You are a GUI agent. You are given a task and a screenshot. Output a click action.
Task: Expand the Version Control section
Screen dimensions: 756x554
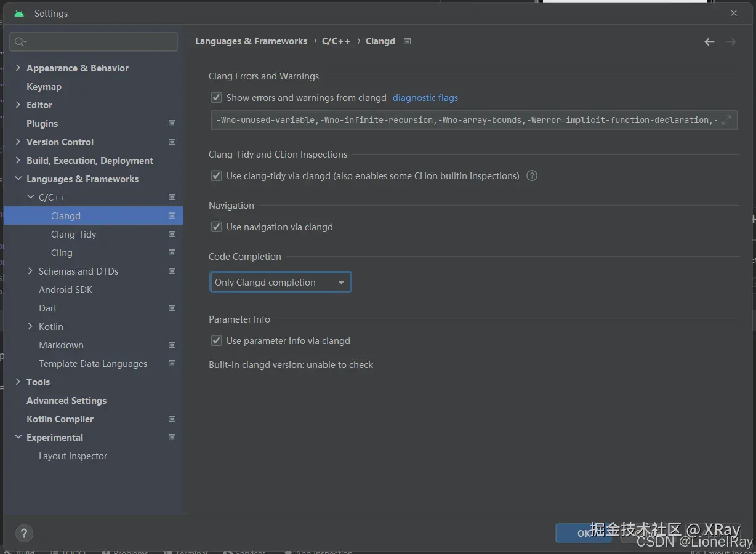click(x=18, y=142)
